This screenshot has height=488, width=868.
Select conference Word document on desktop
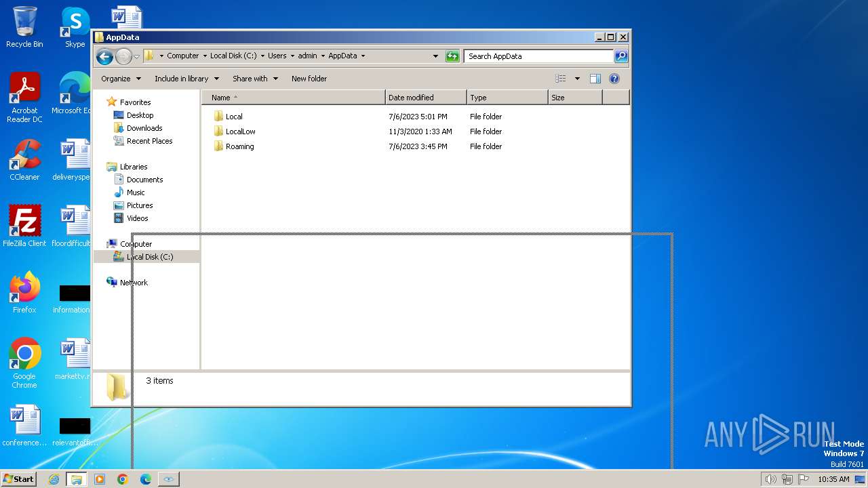click(24, 426)
